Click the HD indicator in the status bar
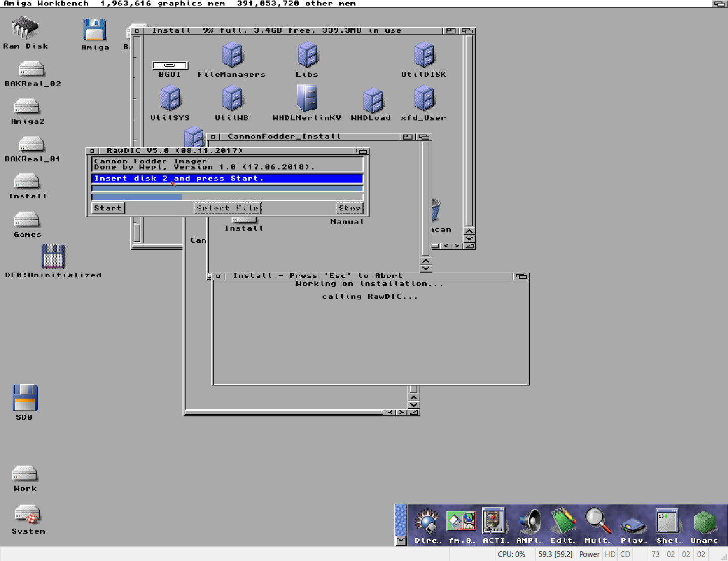Viewport: 728px width, 561px height. (610, 554)
